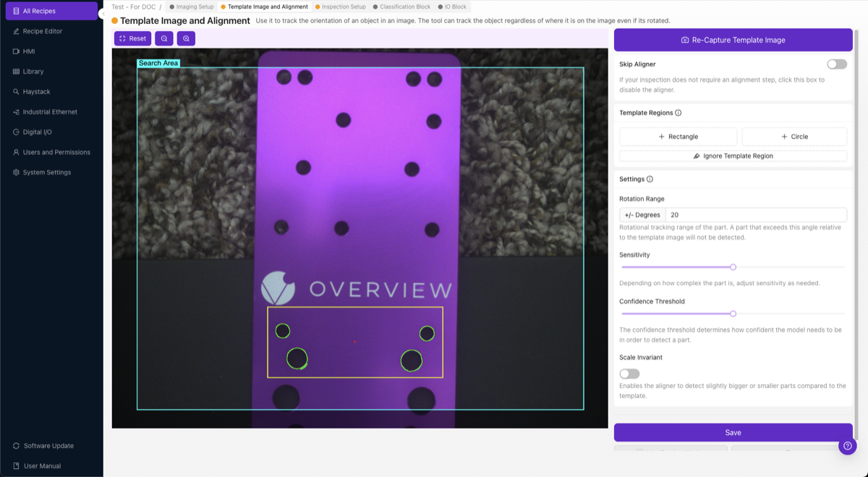The width and height of the screenshot is (868, 477).
Task: Open the Library panel
Action: pos(32,71)
